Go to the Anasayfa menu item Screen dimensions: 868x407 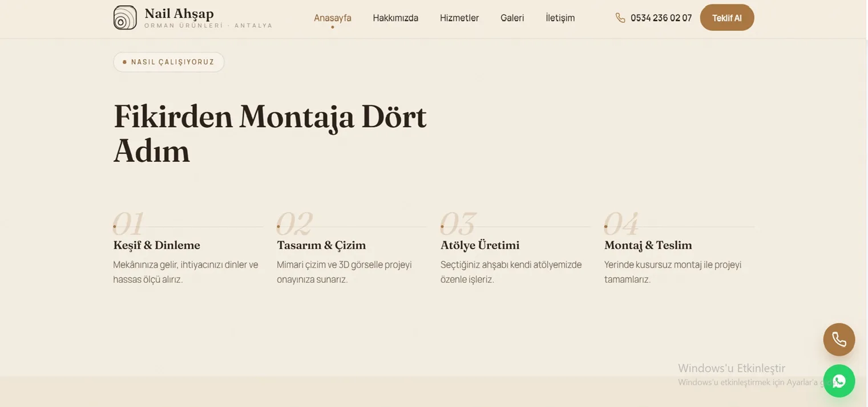333,18
